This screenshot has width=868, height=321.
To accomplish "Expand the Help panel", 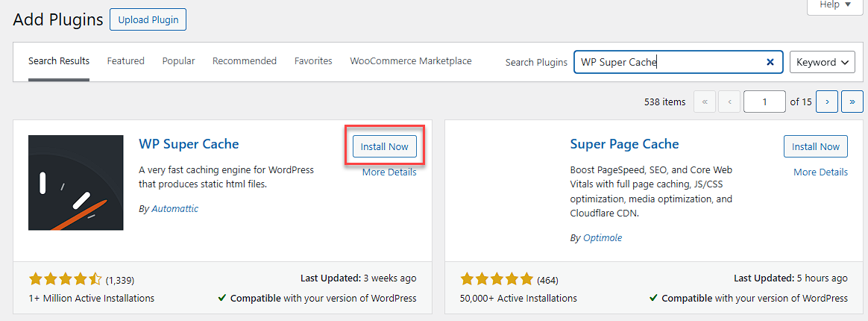I will [835, 4].
